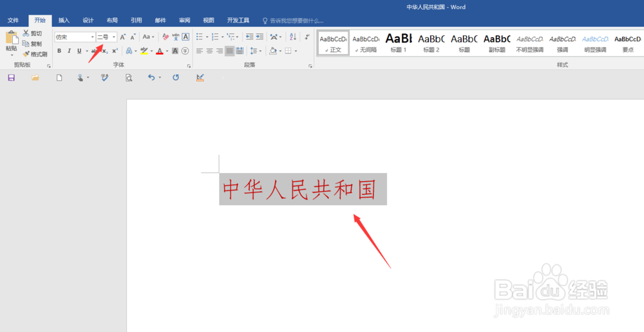This screenshot has height=332, width=644.
Task: Click the Paste (粘贴) icon
Action: tap(12, 38)
